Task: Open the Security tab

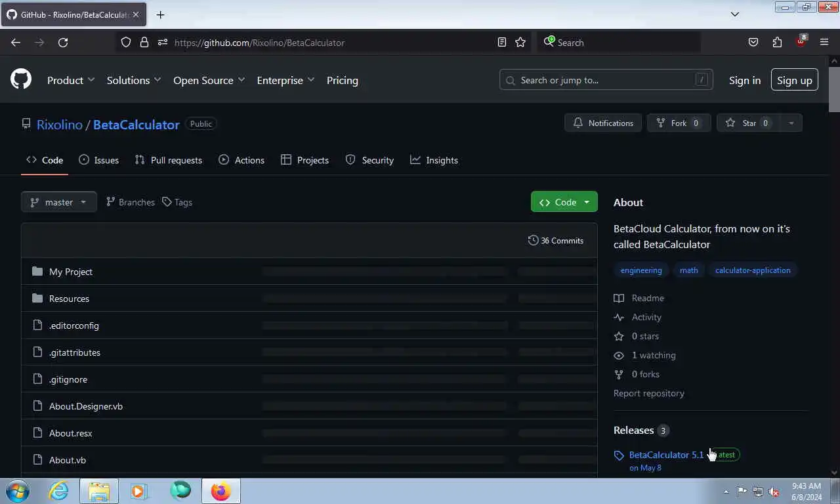Action: 369,160
